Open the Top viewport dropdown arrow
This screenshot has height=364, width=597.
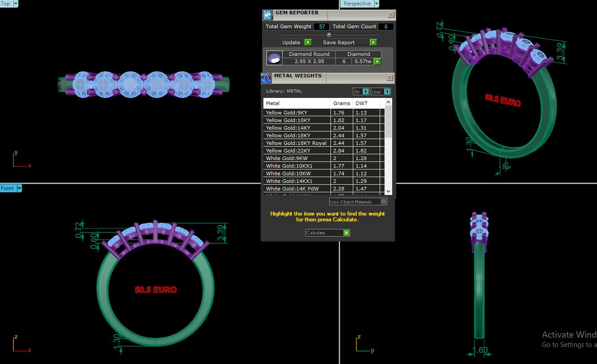tap(16, 4)
